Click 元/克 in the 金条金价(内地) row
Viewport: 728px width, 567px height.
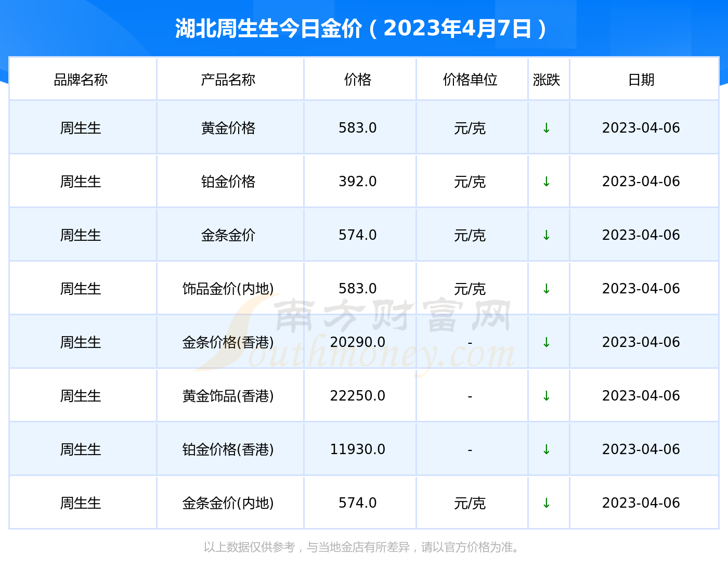pos(470,503)
